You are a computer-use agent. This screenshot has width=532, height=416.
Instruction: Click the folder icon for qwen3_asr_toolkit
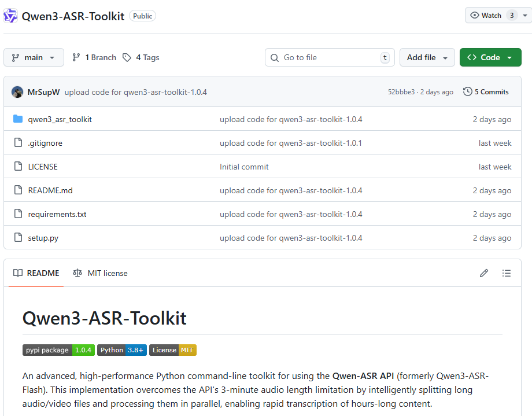click(18, 119)
